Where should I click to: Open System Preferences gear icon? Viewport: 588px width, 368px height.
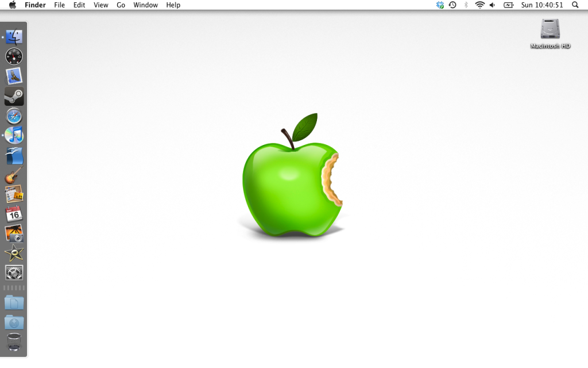(14, 273)
